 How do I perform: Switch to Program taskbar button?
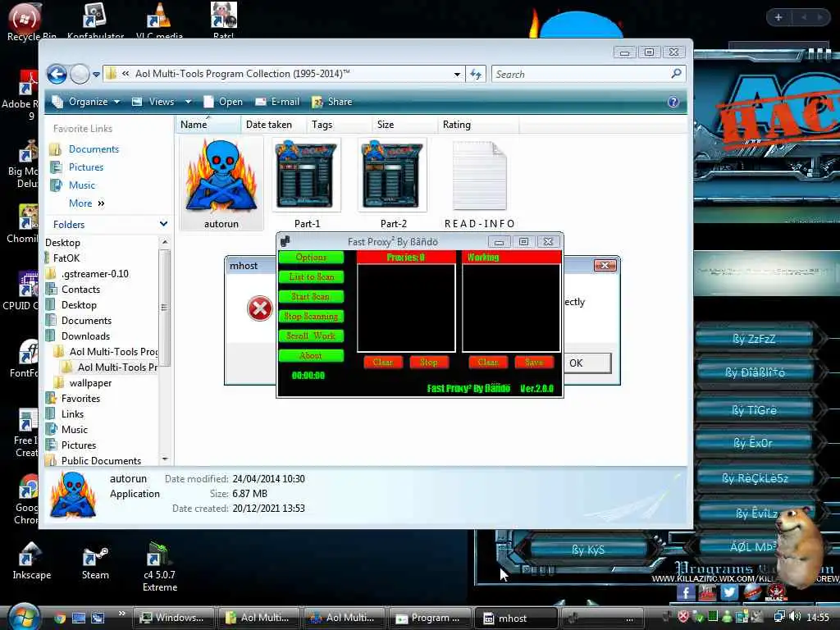[x=430, y=619]
